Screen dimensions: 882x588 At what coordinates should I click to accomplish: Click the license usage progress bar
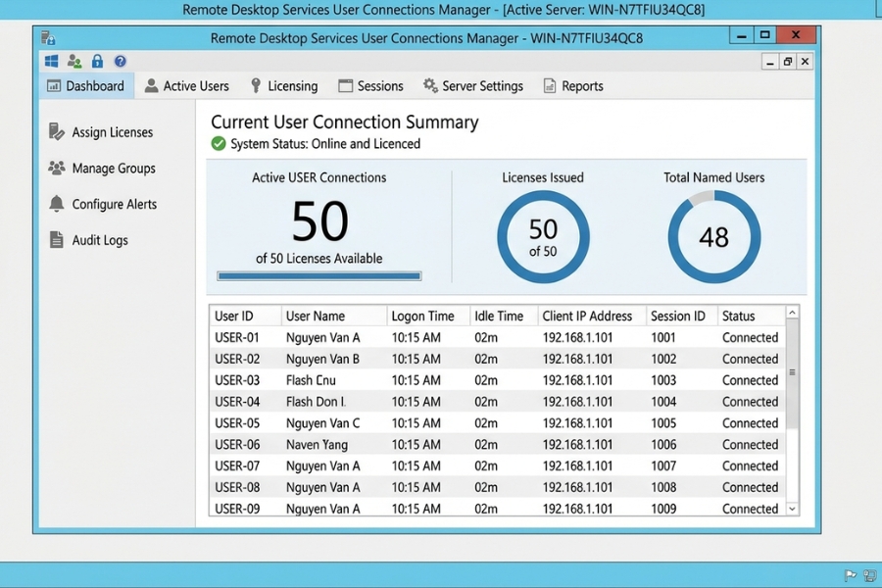(x=318, y=275)
